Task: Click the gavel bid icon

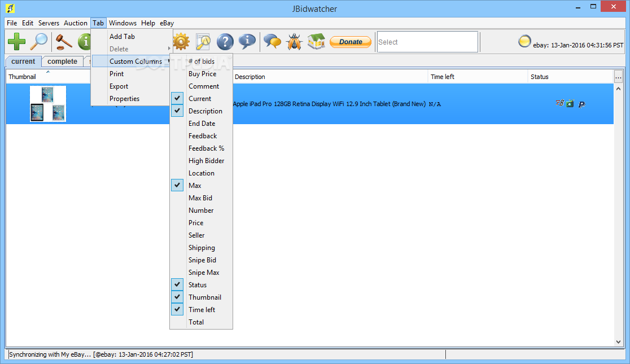Action: coord(63,41)
